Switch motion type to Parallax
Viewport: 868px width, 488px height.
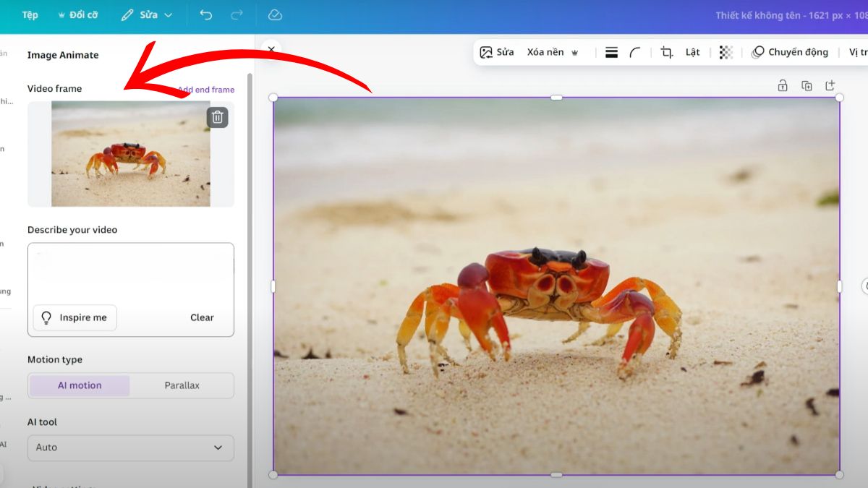tap(182, 385)
